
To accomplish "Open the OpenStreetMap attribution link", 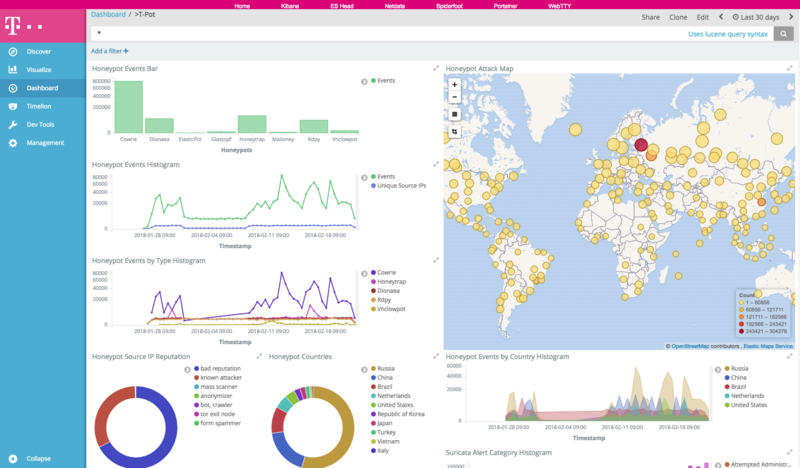I will [690, 346].
